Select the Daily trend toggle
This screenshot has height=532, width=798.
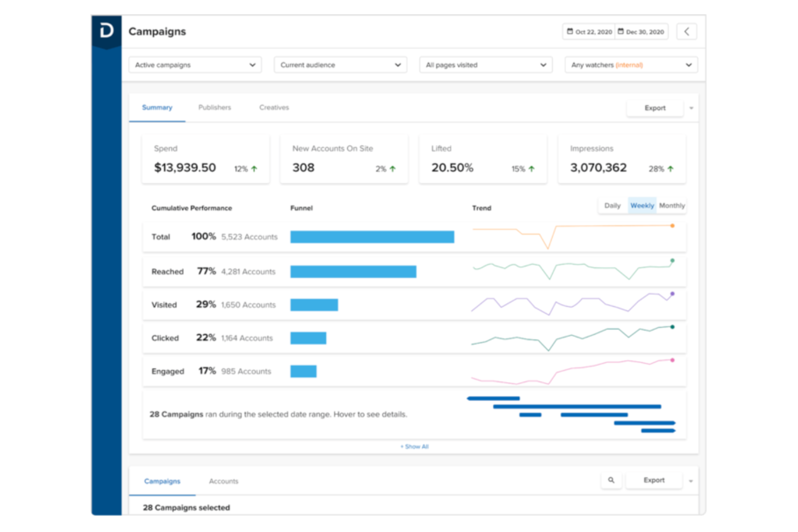pyautogui.click(x=613, y=205)
